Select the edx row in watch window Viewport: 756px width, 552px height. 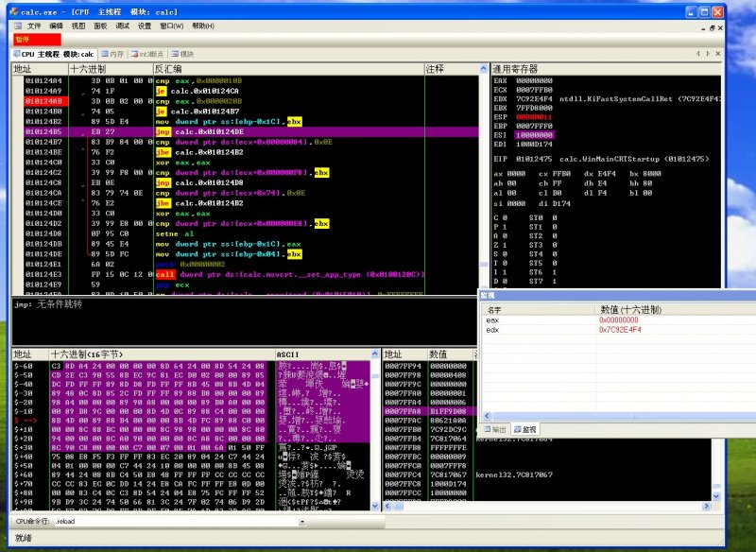[x=618, y=330]
